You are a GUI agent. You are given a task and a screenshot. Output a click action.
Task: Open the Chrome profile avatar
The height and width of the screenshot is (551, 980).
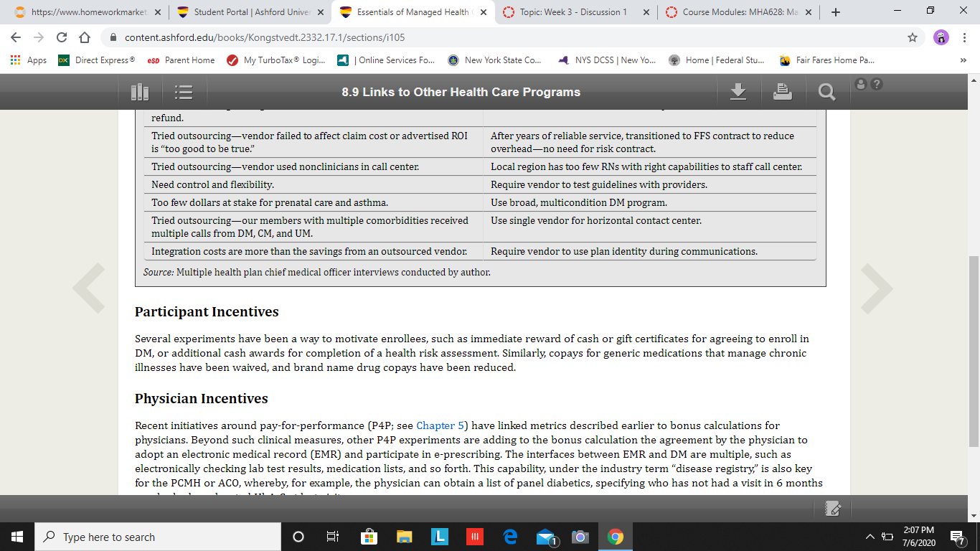[x=941, y=37]
